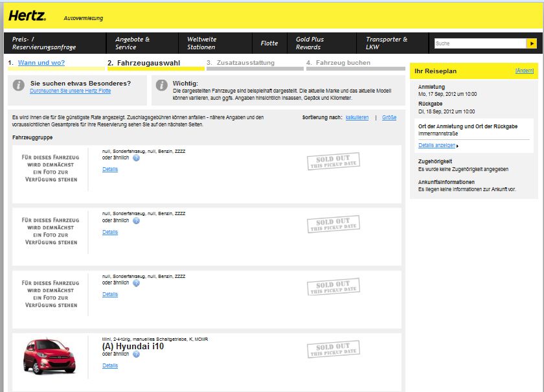Screen dimensions: 544x392
Task: Click help icon beside Hyundai i10 'oder ähnlich'
Action: click(x=136, y=354)
